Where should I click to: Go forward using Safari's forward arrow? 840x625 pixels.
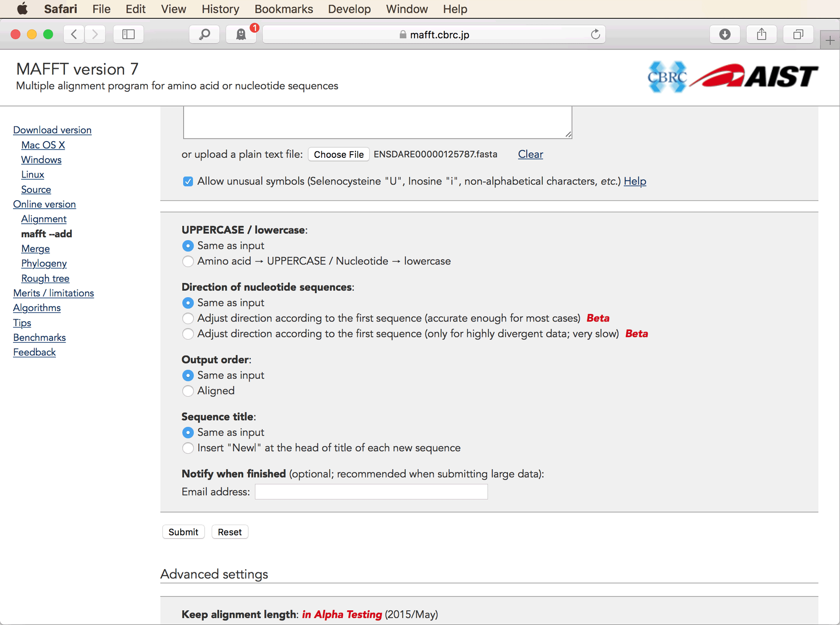coord(95,34)
